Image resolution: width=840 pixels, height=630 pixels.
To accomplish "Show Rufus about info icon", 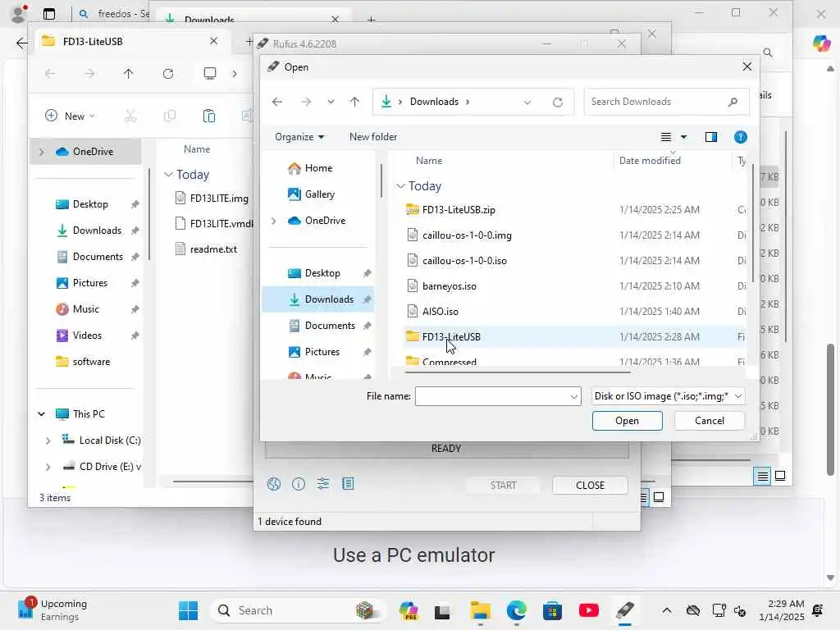I will [x=299, y=484].
